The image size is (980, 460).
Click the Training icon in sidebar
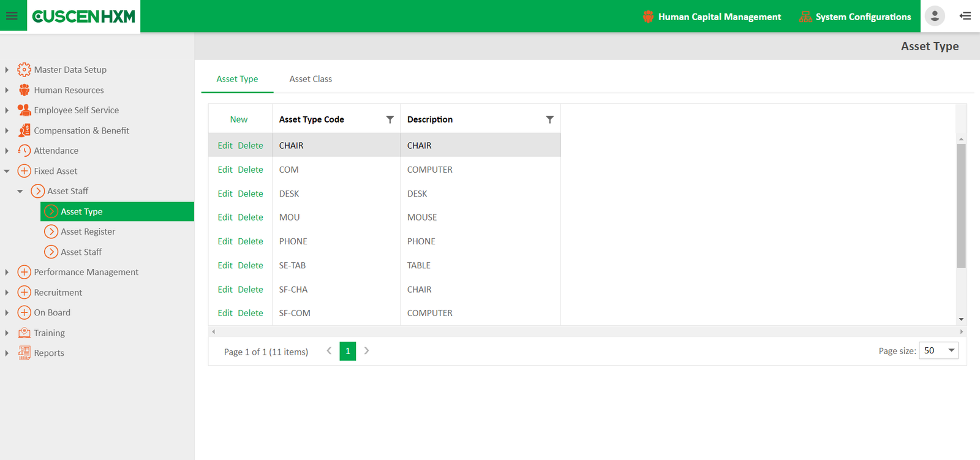pyautogui.click(x=24, y=333)
